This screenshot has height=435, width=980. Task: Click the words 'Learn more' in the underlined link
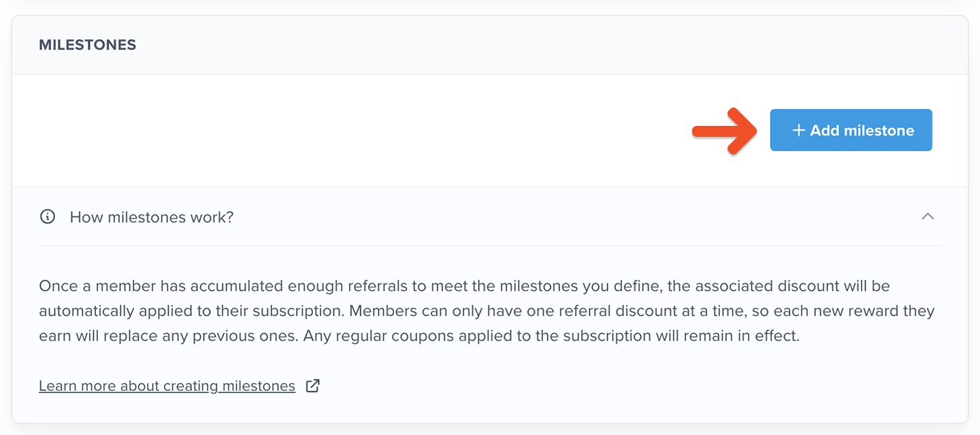tap(76, 386)
